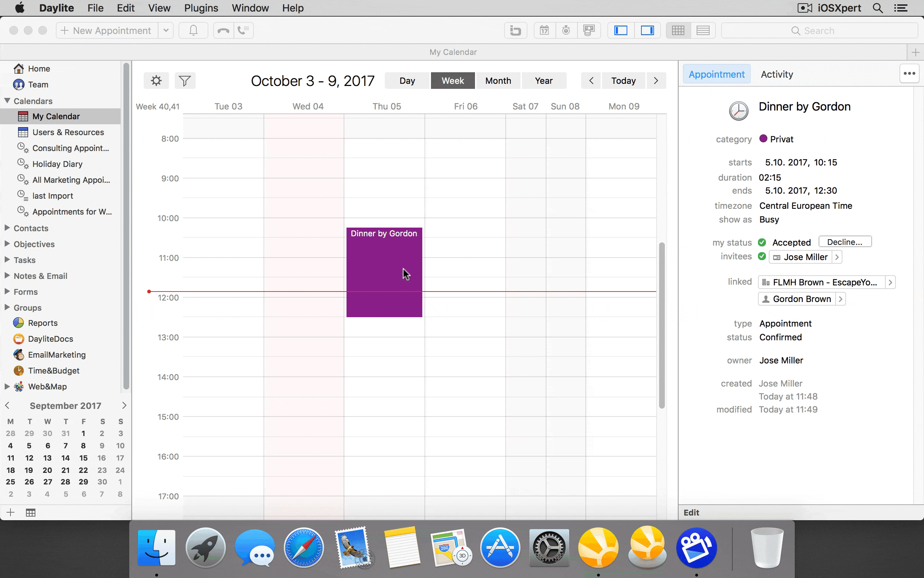Viewport: 924px width, 578px height.
Task: Expand the Groups section
Action: click(x=7, y=307)
